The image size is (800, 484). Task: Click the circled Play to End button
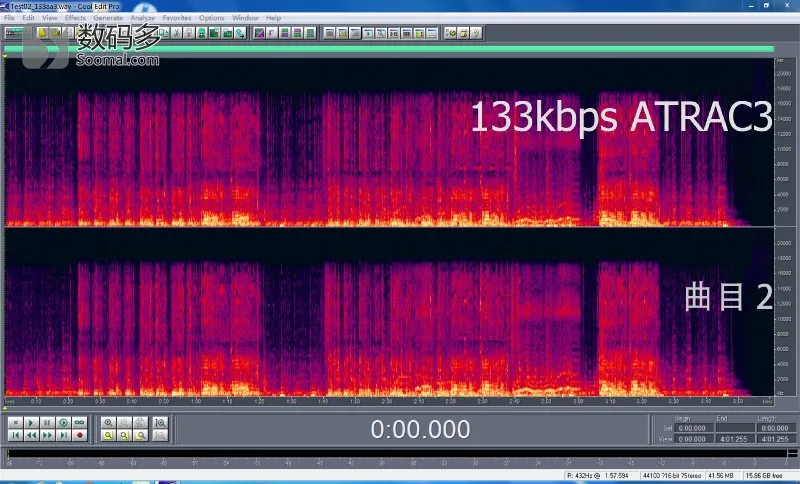(x=63, y=423)
